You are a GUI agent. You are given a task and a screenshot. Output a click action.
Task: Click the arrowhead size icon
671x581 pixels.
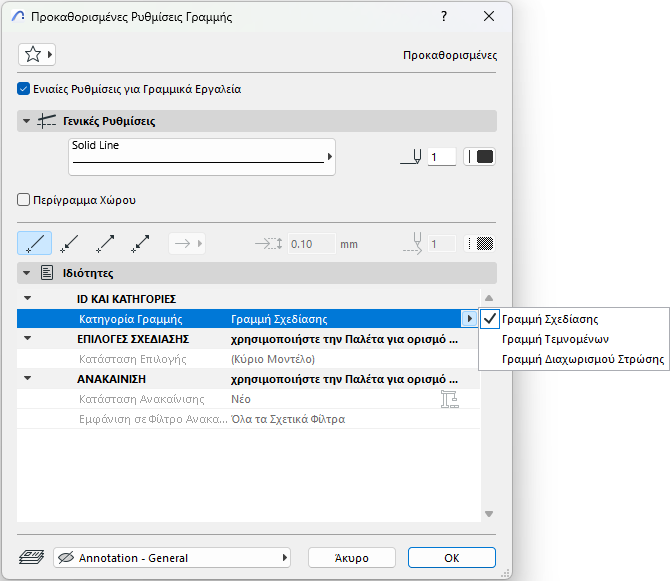click(x=269, y=244)
